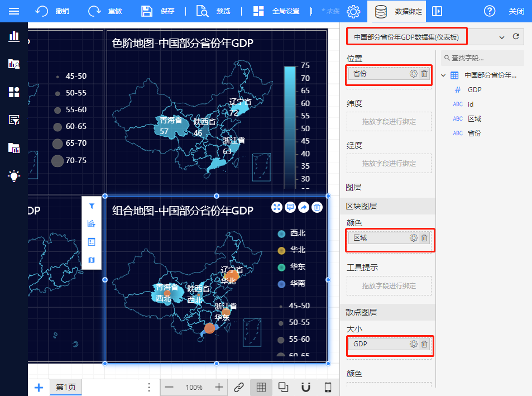Click the zoom in plus button
Image resolution: width=532 pixels, height=396 pixels.
click(219, 387)
